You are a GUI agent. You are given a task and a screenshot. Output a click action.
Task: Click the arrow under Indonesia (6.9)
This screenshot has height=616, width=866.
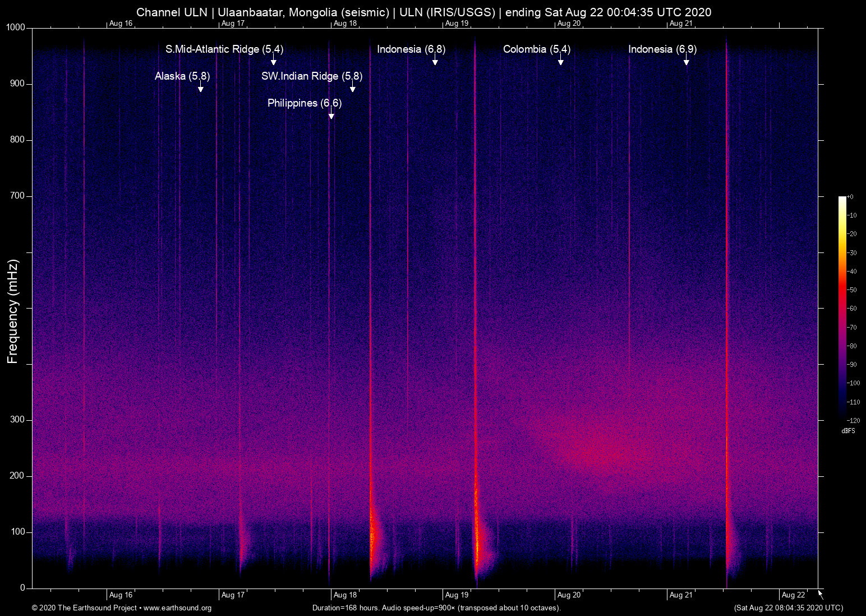click(686, 59)
